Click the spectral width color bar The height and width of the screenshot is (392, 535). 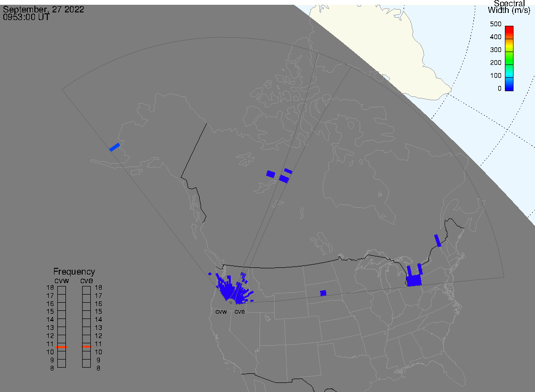(509, 58)
